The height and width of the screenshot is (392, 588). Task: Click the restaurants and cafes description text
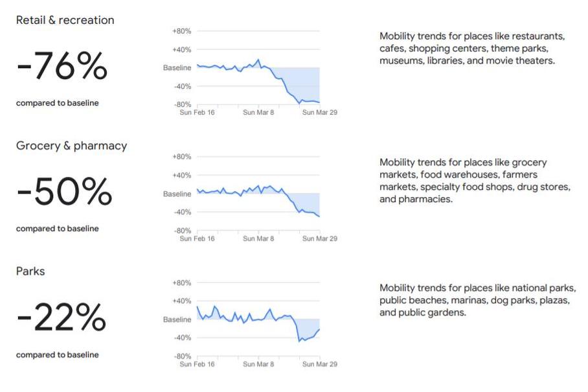[x=472, y=49]
